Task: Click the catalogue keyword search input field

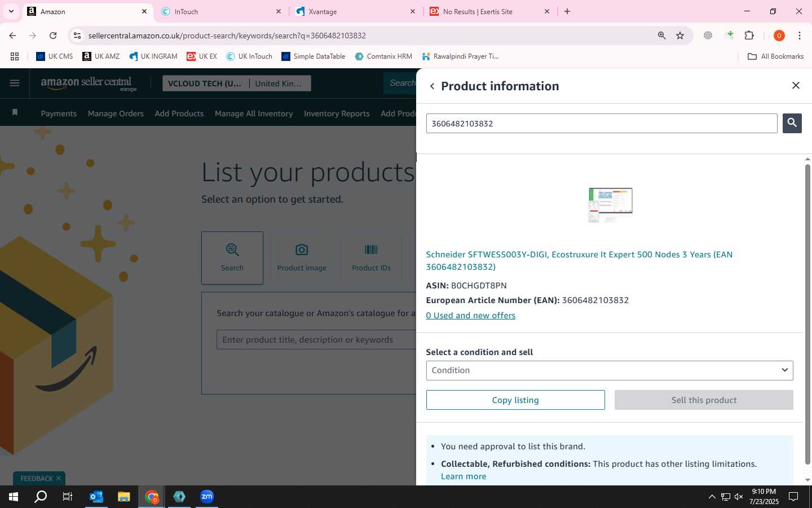Action: (x=316, y=340)
